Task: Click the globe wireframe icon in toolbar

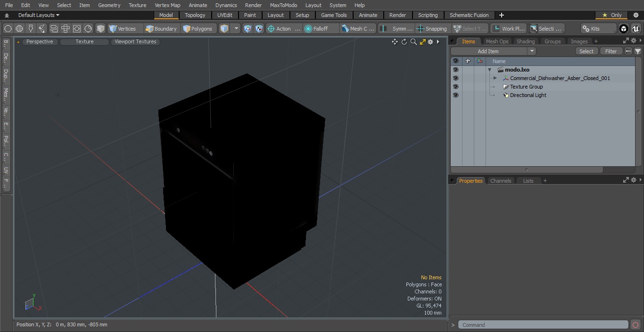Action: tap(19, 29)
